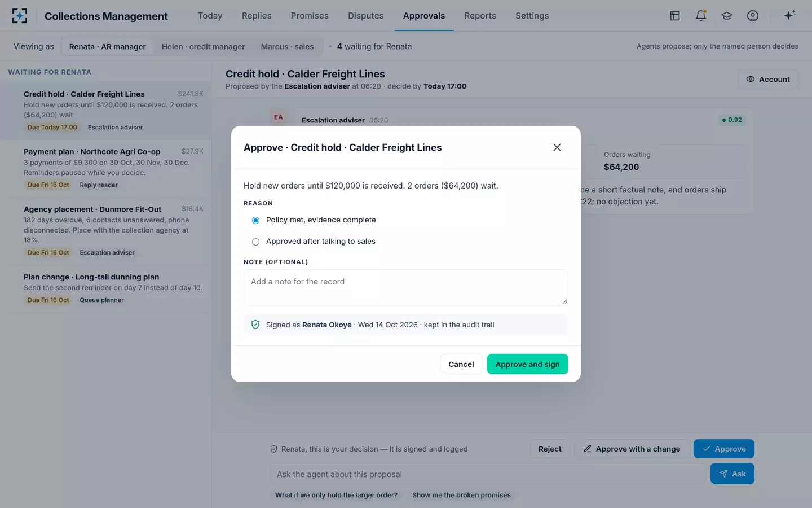Click the shield icon beside Signed as
812x508 pixels.
click(255, 325)
